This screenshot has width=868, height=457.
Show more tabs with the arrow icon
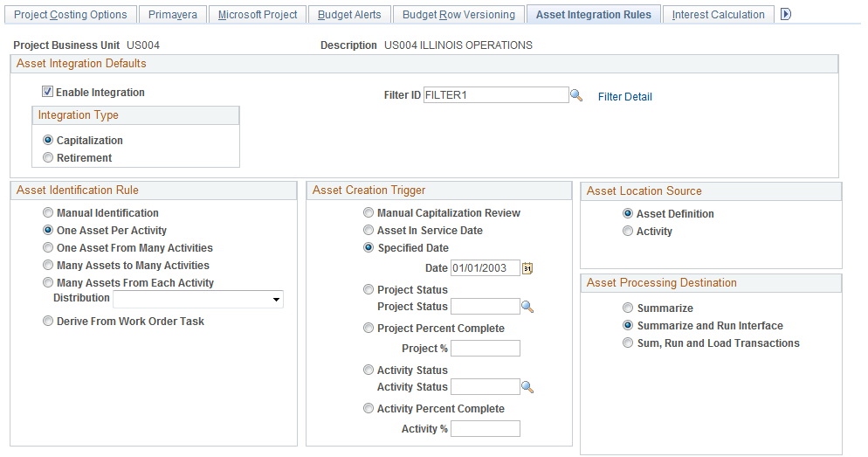point(786,14)
